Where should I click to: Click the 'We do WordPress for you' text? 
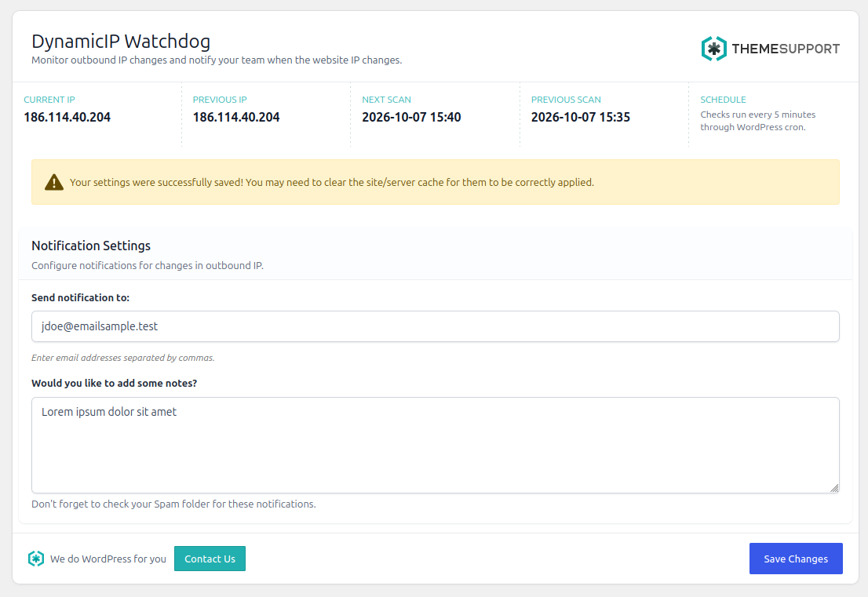click(x=108, y=559)
